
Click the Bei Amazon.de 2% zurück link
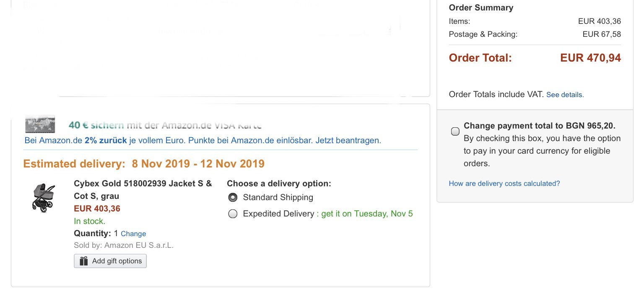pos(75,140)
